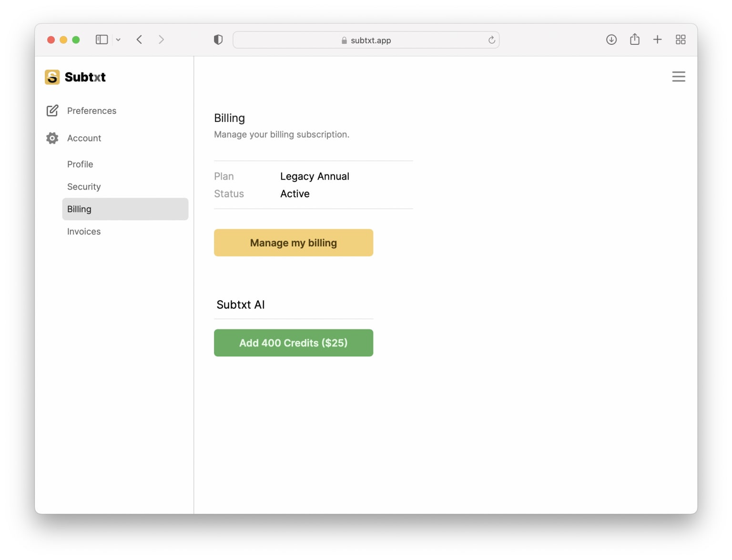Click the Manage my billing button
732x560 pixels.
tap(293, 243)
